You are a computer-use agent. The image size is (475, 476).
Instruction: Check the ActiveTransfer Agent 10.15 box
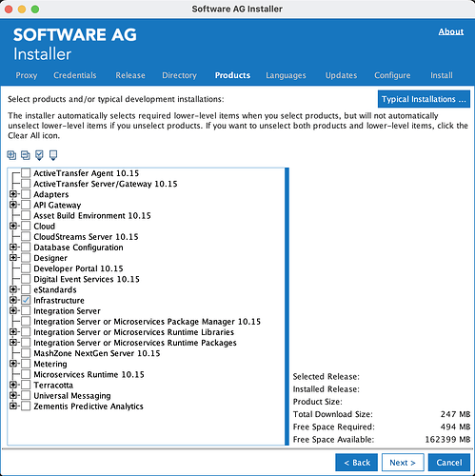click(x=26, y=173)
